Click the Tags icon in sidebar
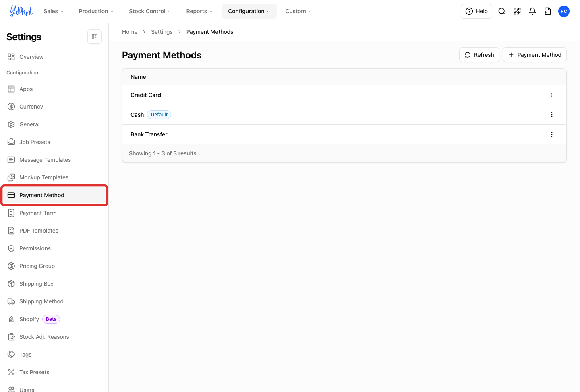This screenshot has width=580, height=392. click(x=11, y=355)
